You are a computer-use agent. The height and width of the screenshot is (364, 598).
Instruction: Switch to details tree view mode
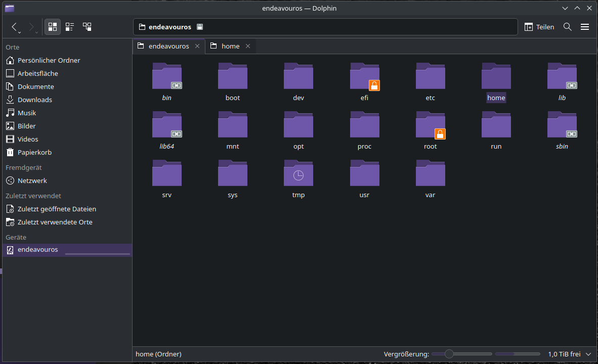[x=87, y=27]
